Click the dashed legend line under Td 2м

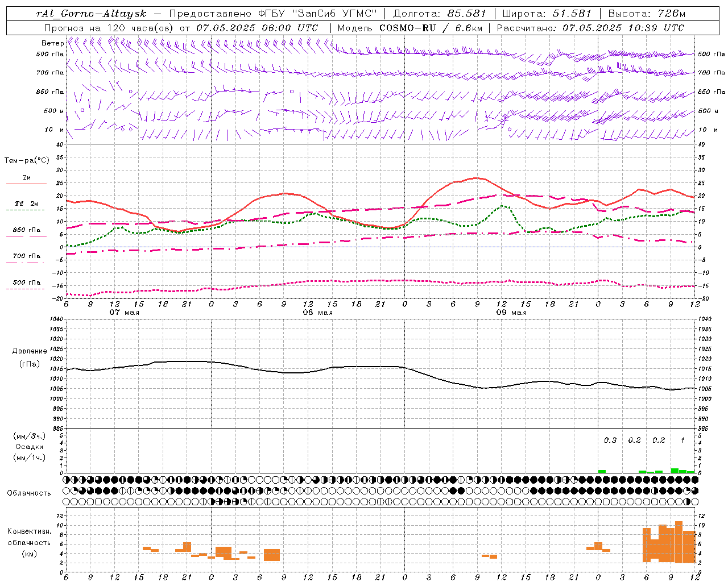coord(26,210)
